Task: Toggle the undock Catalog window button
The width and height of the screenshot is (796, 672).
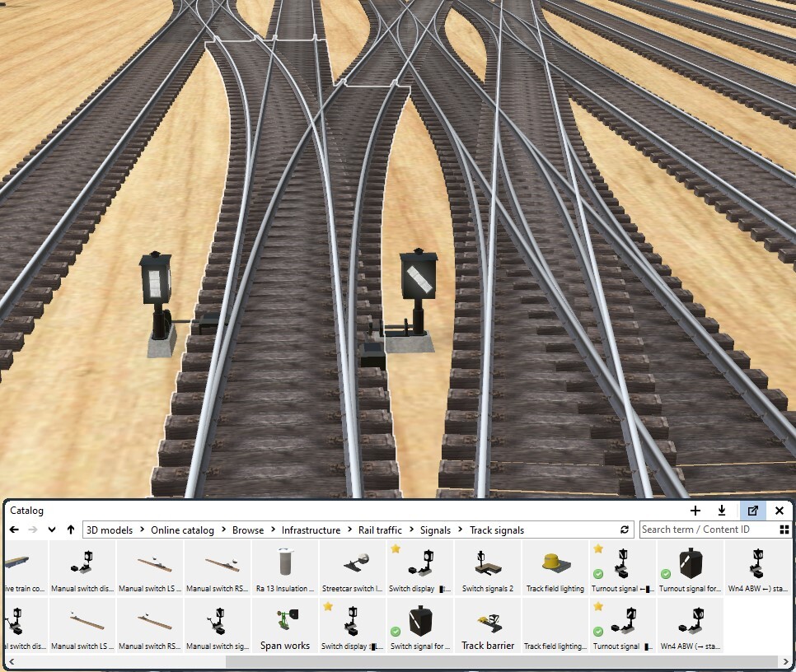Action: 752,511
